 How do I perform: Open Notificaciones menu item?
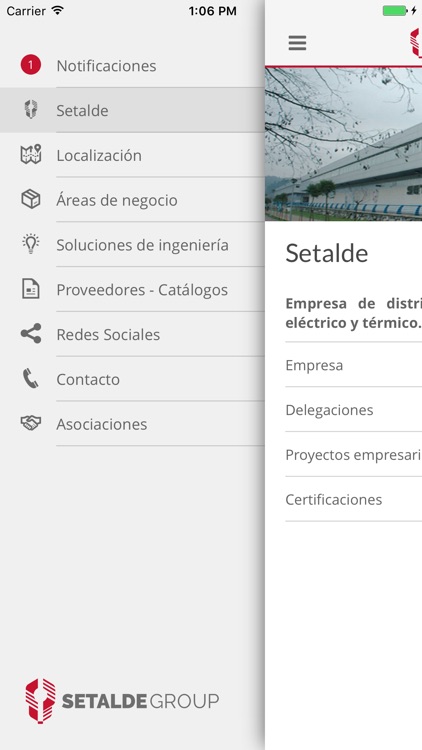tap(132, 66)
